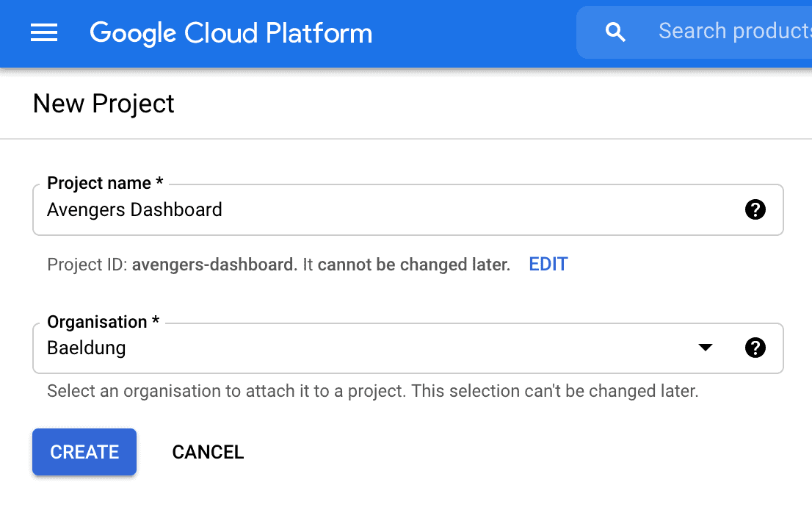This screenshot has height=510, width=812.
Task: Cancel new project creation
Action: click(x=208, y=452)
